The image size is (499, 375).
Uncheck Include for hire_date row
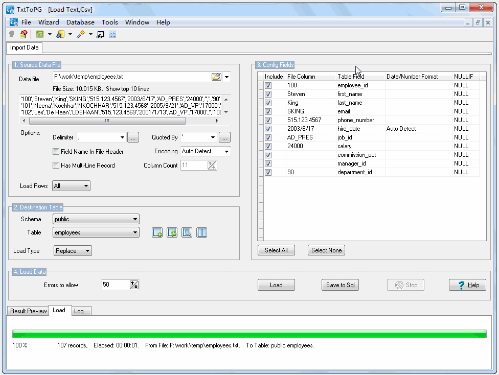point(268,129)
